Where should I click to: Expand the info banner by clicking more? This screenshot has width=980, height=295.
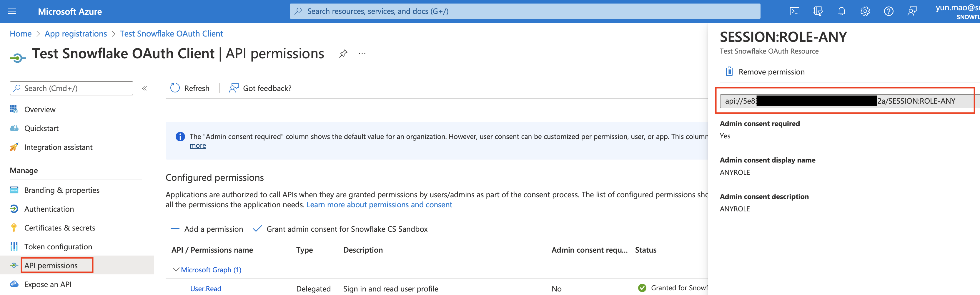pos(197,145)
